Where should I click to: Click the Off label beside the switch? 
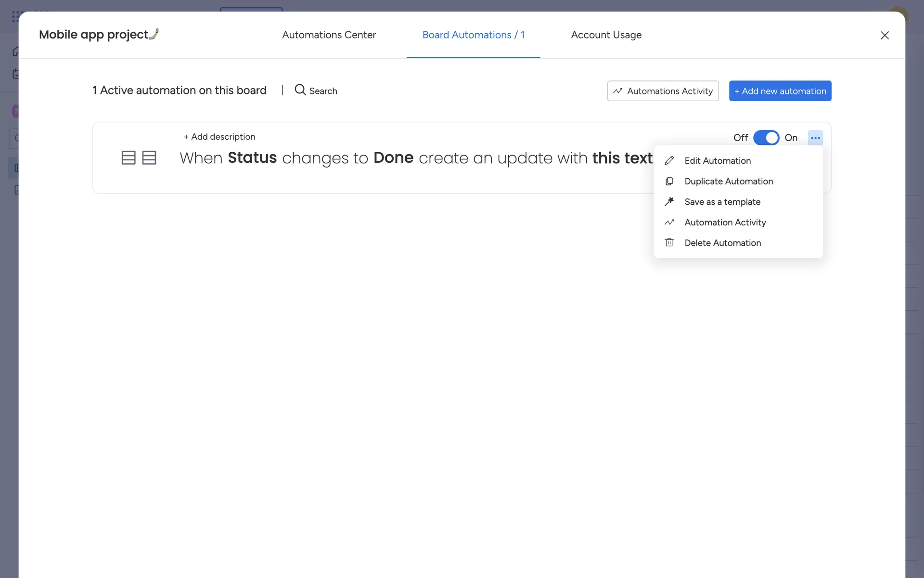pyautogui.click(x=740, y=138)
